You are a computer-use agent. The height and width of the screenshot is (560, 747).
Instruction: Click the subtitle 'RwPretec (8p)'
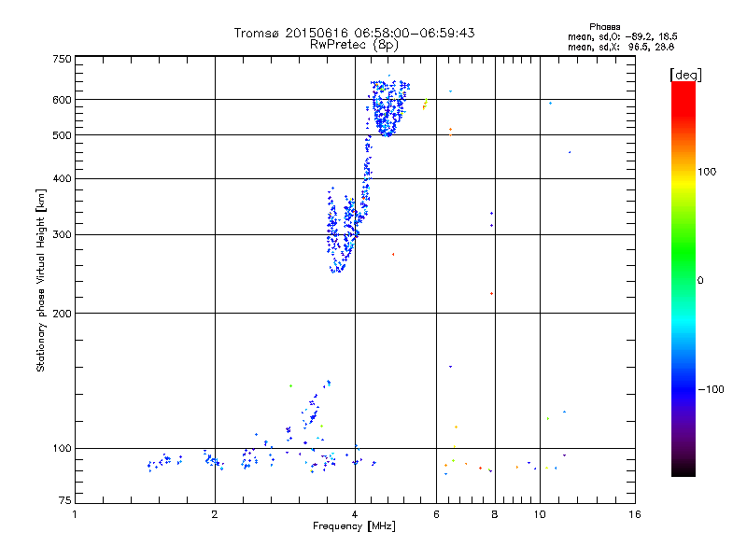tap(354, 45)
